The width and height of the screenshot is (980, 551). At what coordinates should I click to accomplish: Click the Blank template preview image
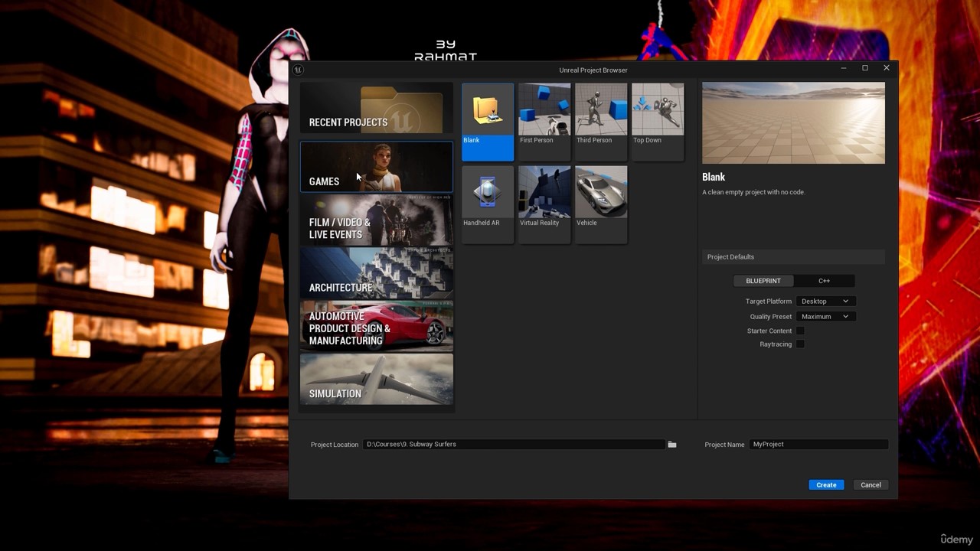pyautogui.click(x=793, y=123)
